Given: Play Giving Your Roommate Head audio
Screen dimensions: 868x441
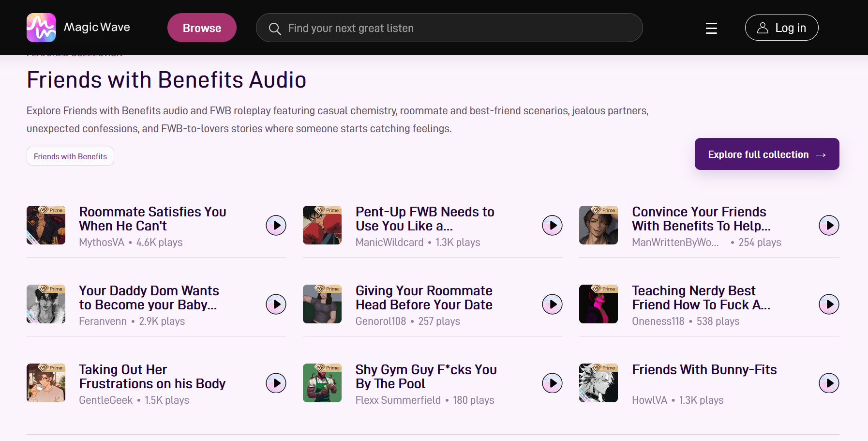Looking at the screenshot, I should click(x=553, y=304).
